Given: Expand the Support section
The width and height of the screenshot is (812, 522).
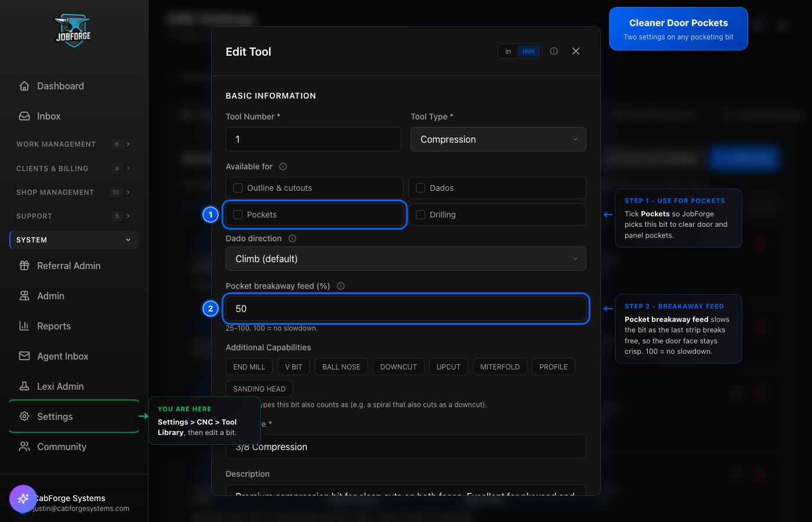Looking at the screenshot, I should click(74, 216).
